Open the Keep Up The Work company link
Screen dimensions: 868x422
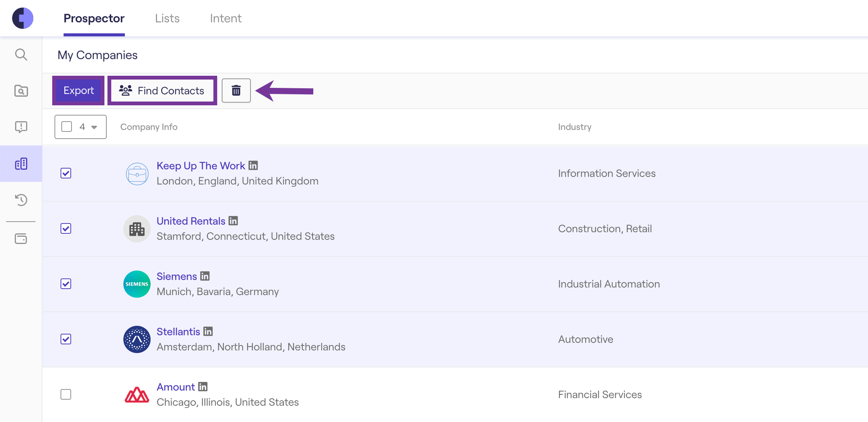[201, 166]
